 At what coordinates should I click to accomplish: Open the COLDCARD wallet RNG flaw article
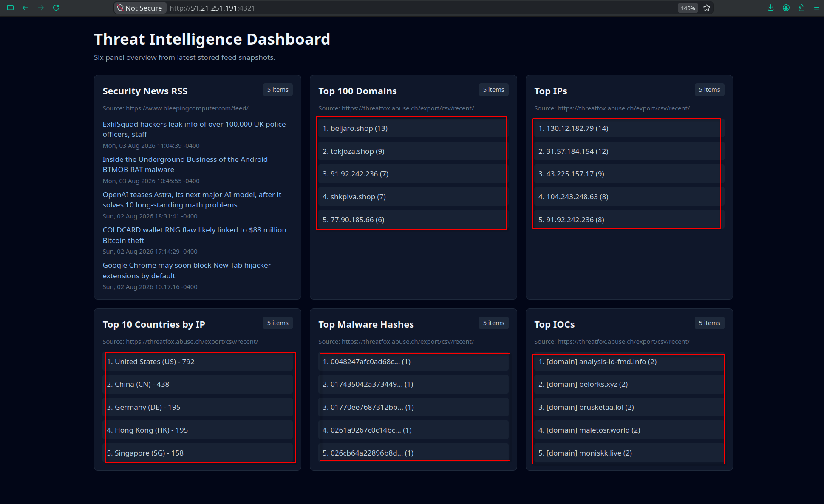[195, 235]
